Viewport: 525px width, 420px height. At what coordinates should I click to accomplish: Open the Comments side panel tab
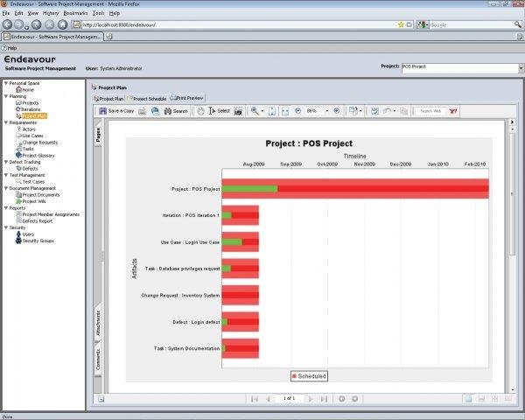point(98,359)
